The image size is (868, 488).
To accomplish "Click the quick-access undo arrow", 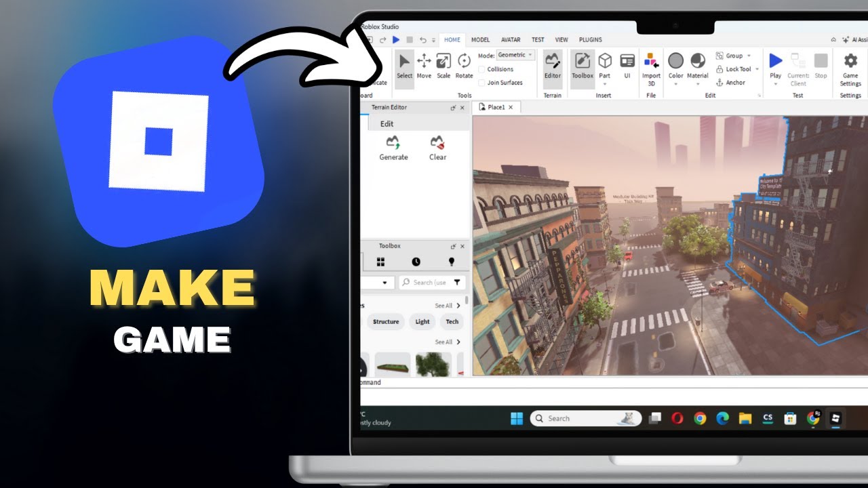I will tap(423, 40).
